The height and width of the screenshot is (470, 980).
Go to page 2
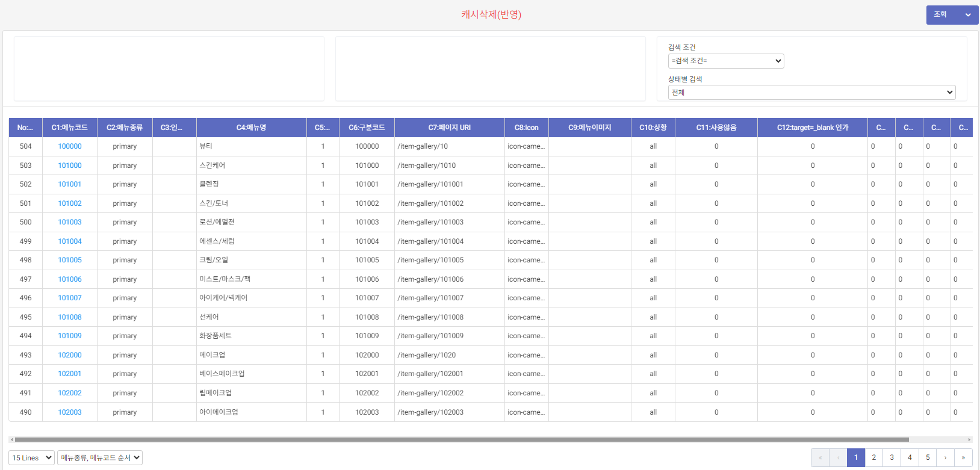873,457
